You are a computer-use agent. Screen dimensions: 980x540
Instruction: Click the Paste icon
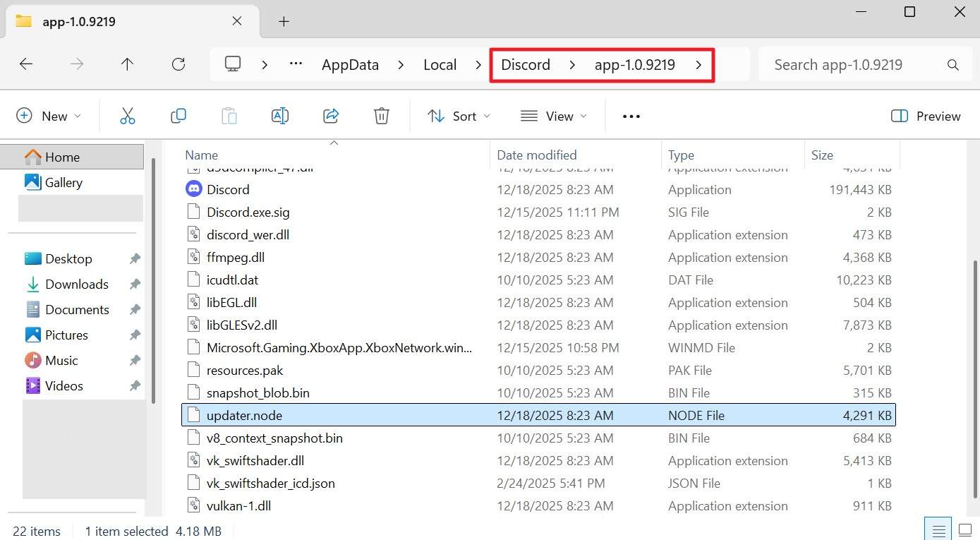click(229, 116)
